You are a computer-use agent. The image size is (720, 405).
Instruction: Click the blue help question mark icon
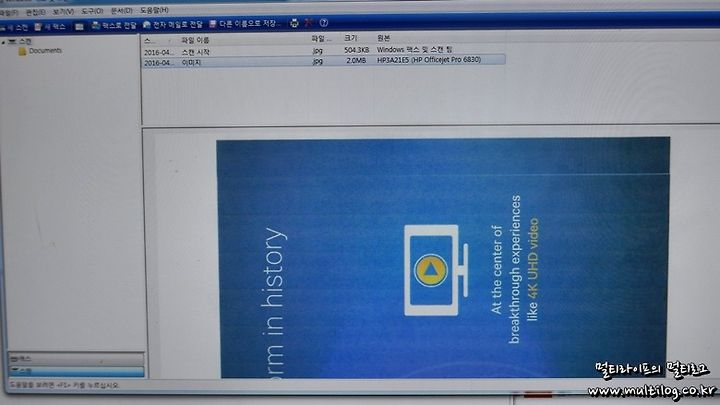tap(324, 22)
